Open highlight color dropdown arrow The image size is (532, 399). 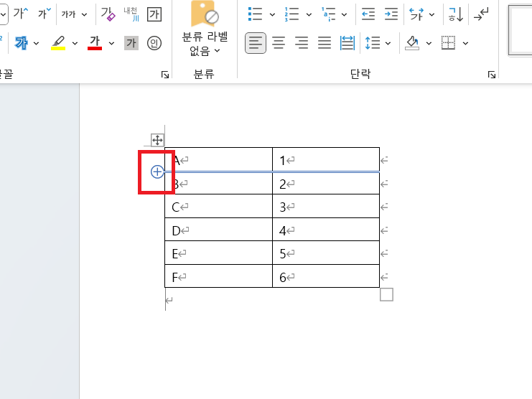75,43
